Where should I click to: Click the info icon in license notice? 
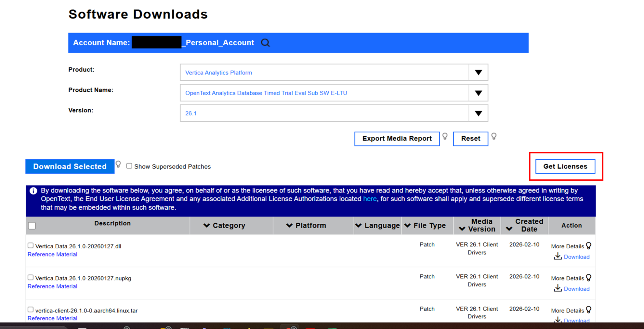click(x=33, y=191)
